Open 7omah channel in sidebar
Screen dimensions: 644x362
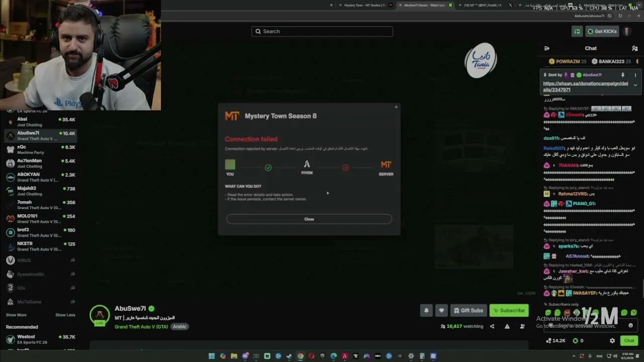coord(40,205)
